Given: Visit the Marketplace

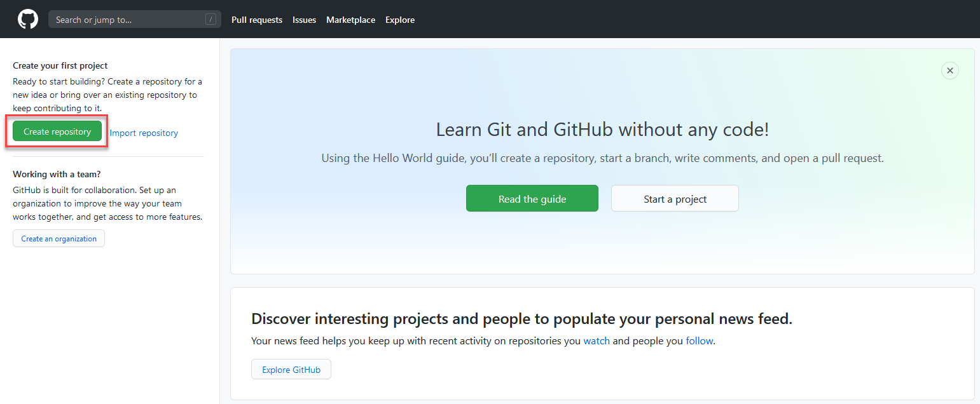Looking at the screenshot, I should 350,20.
